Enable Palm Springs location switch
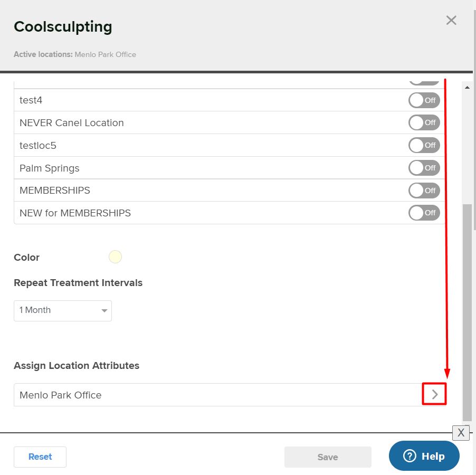This screenshot has height=475, width=476. coord(424,168)
